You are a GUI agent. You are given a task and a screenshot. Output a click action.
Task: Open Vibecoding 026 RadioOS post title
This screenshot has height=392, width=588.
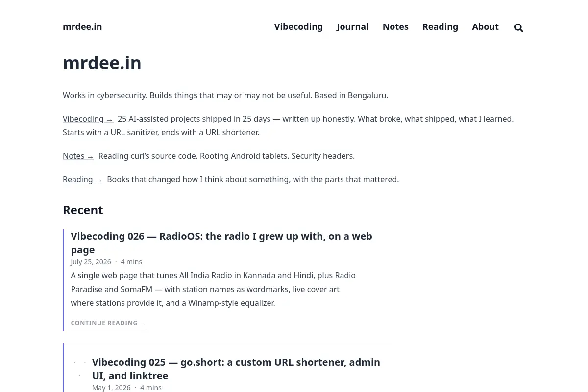point(221,243)
